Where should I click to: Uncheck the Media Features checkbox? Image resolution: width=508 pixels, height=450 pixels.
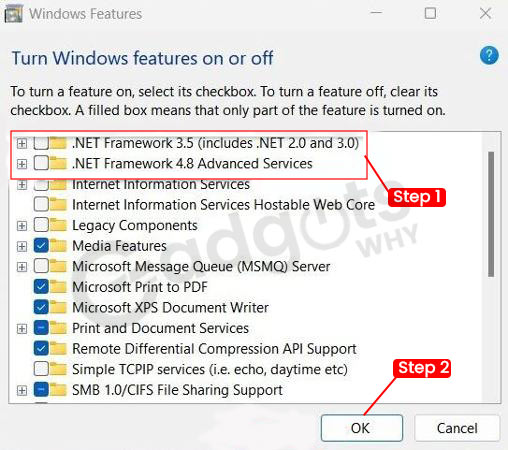[x=41, y=246]
